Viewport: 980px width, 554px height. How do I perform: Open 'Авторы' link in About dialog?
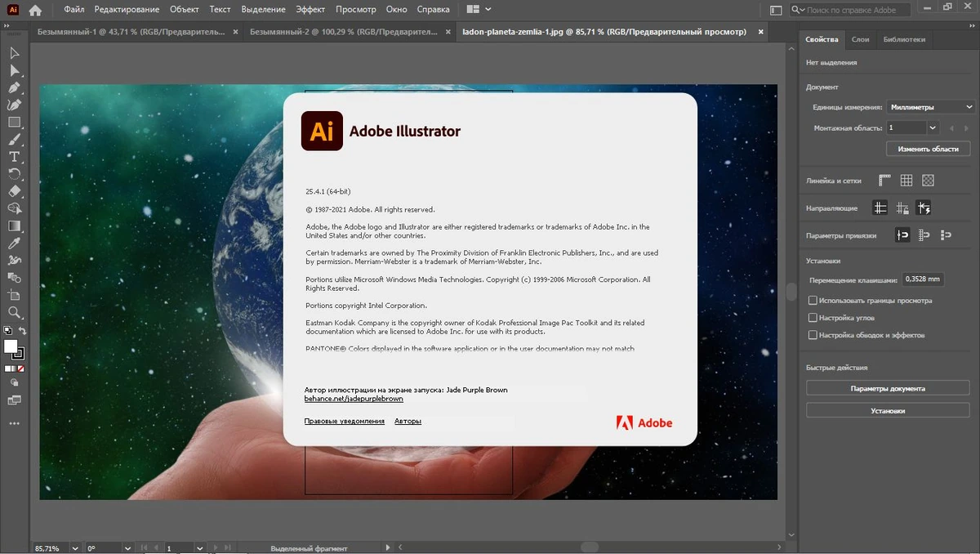tap(408, 422)
